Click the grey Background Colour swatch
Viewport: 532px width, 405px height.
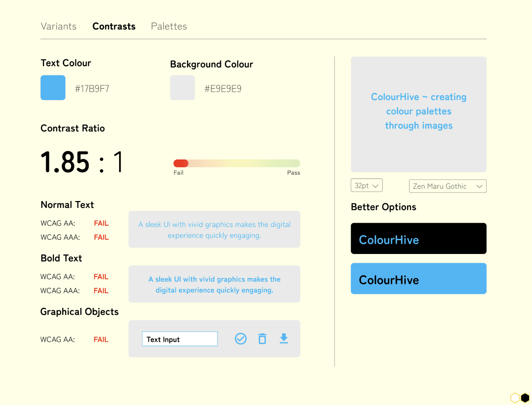click(183, 88)
